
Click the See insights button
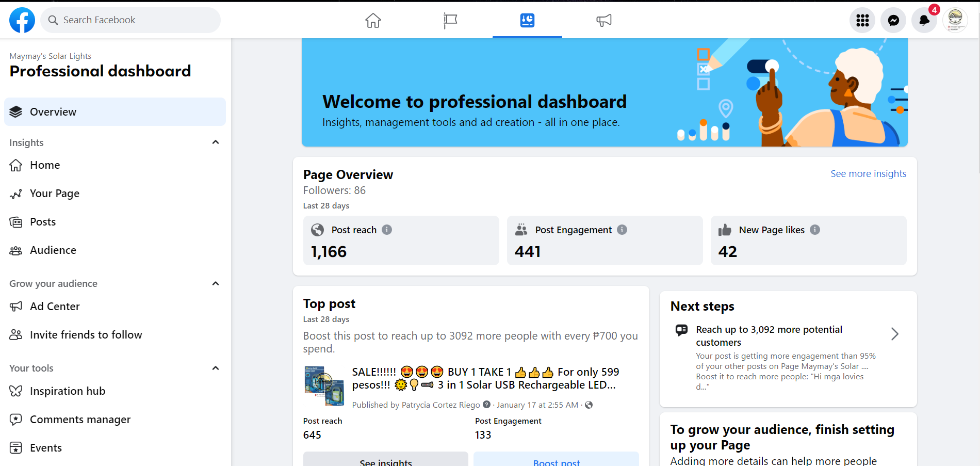[x=386, y=459]
